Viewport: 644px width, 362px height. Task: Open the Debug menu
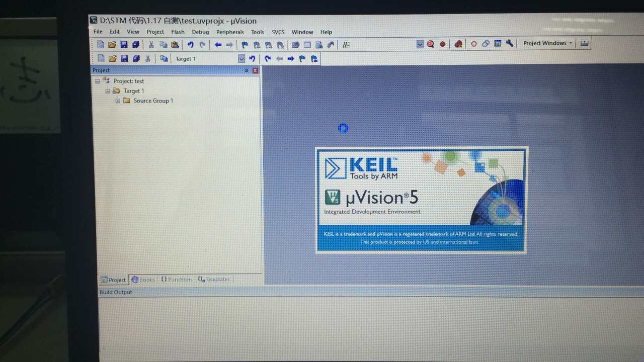[200, 32]
